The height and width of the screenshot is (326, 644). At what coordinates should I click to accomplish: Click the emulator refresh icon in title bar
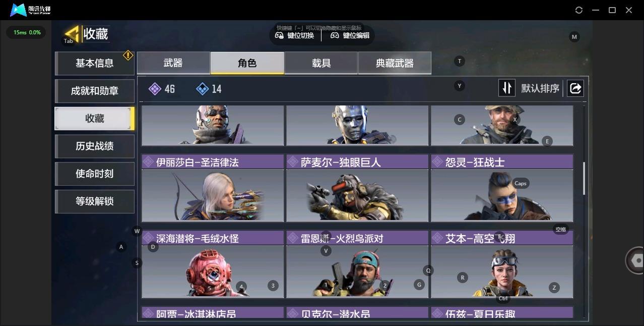[579, 10]
